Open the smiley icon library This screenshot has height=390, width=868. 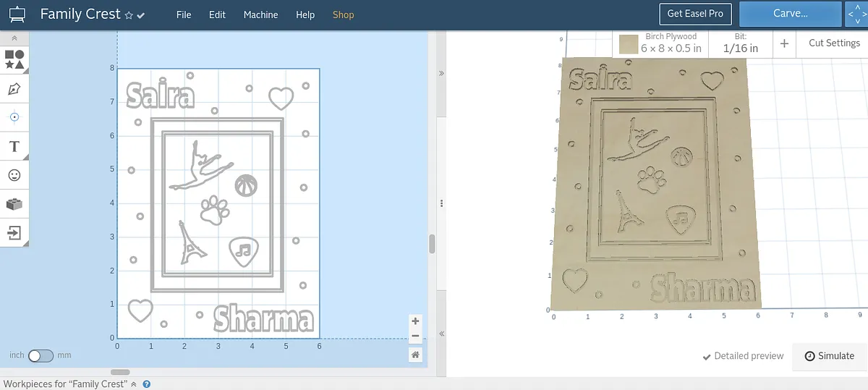click(x=14, y=175)
